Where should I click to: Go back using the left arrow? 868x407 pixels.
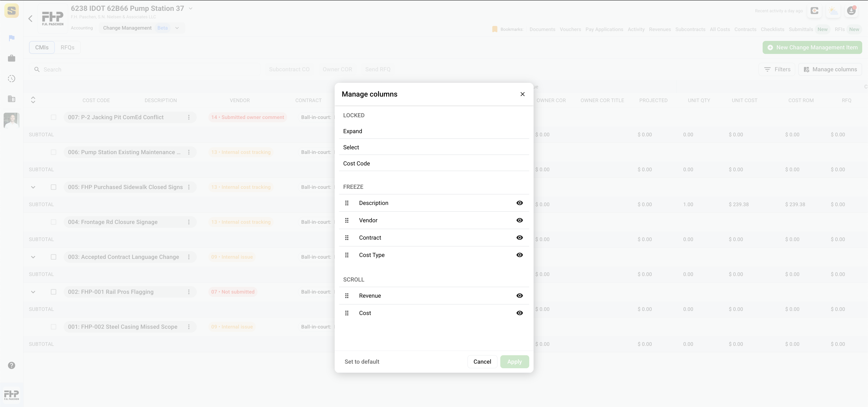[30, 19]
